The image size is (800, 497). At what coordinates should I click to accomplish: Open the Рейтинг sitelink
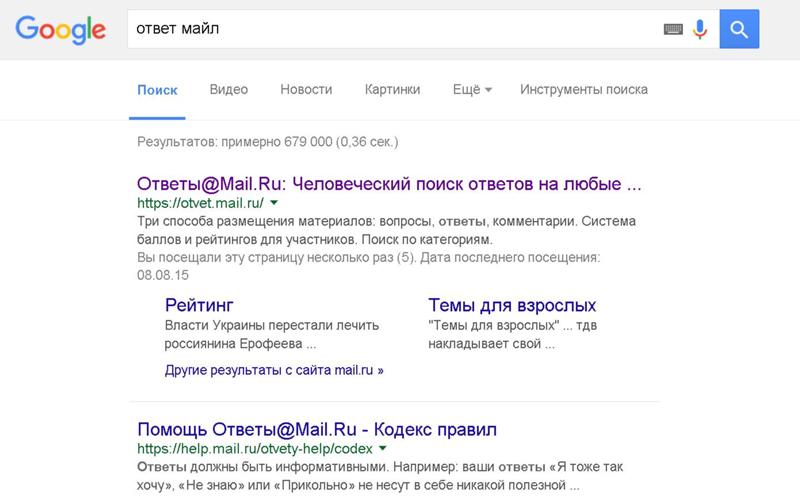click(x=199, y=305)
